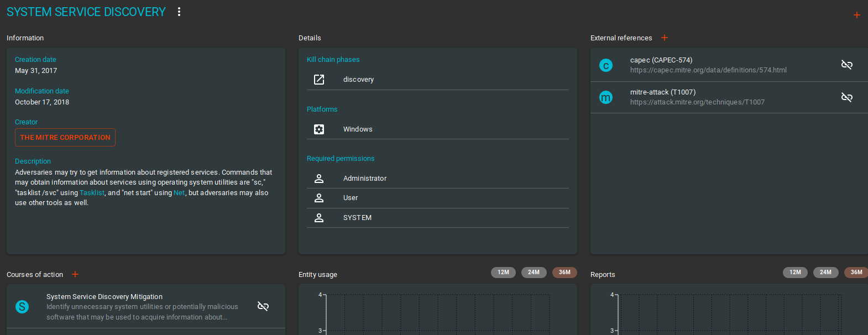The width and height of the screenshot is (868, 335).
Task: Follow the Net link in description
Action: 179,193
